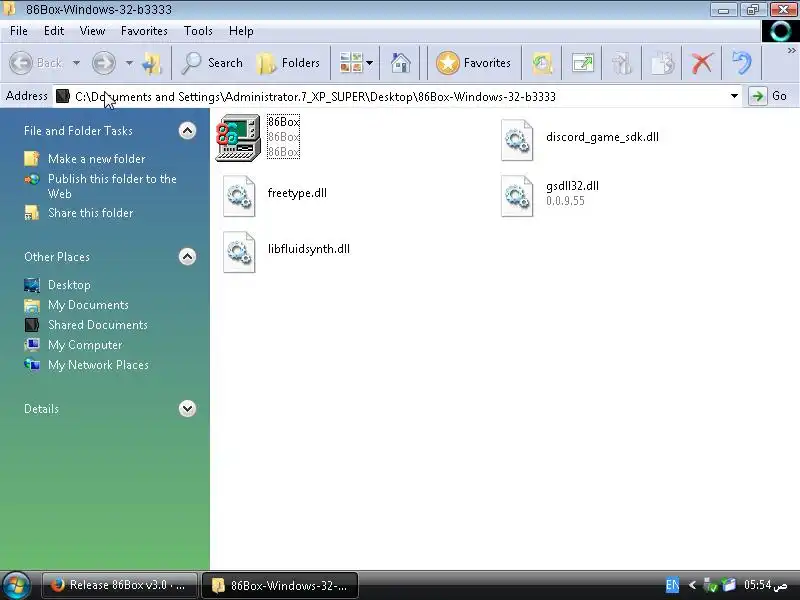The width and height of the screenshot is (800, 600).
Task: Select the libfluidsynth.dll file icon
Action: click(239, 252)
